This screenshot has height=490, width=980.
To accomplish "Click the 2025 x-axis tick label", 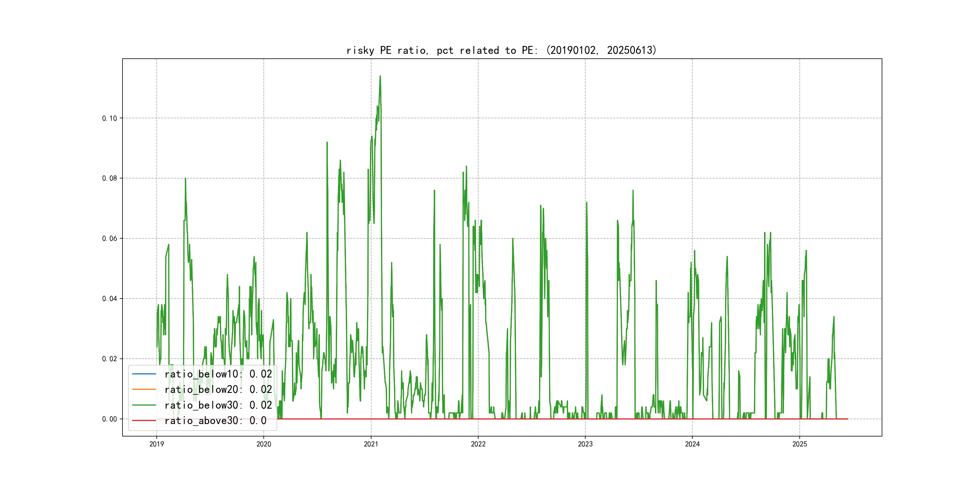I will pyautogui.click(x=800, y=444).
